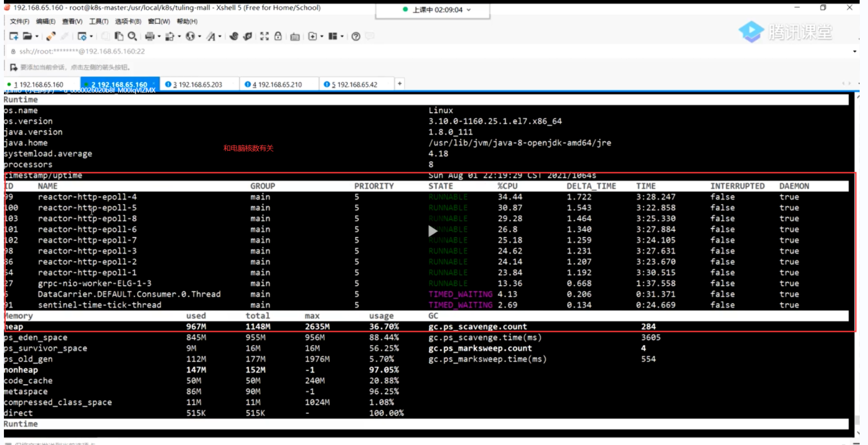Switch to tab 4 192.168.65.210

(278, 85)
